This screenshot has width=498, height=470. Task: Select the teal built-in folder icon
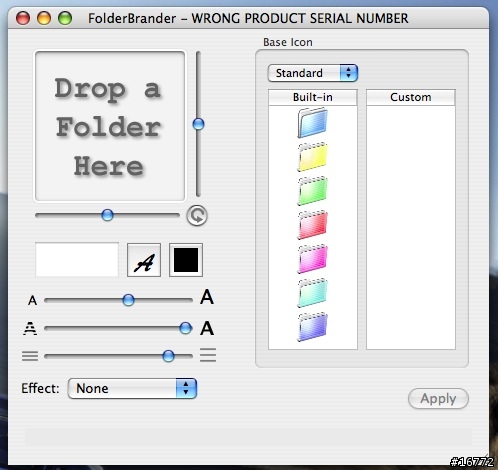click(x=312, y=293)
